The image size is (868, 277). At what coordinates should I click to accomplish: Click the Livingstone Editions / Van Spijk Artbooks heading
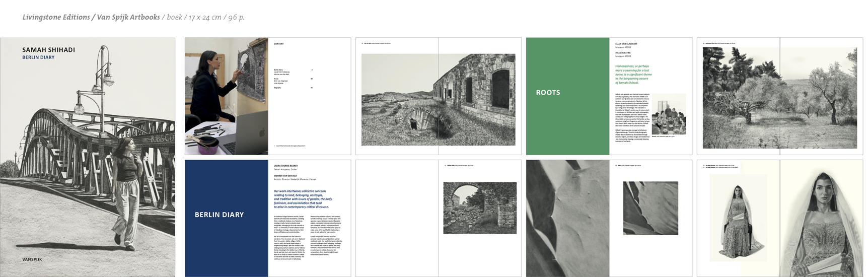click(x=91, y=17)
